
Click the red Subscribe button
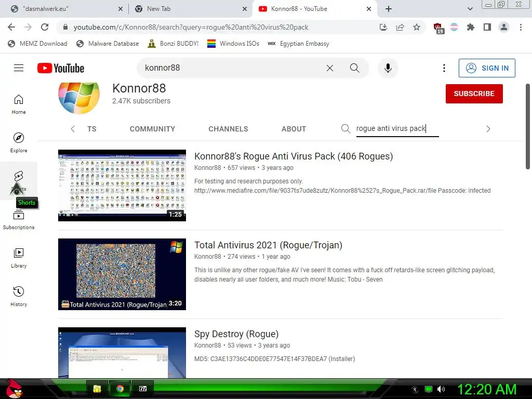coord(474,94)
